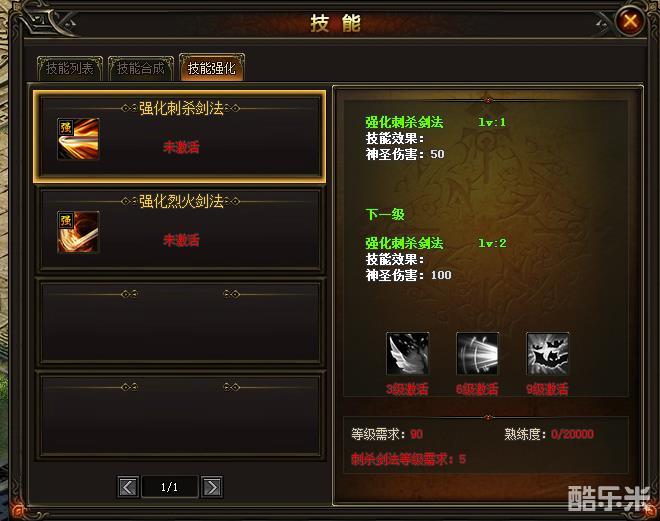Select the 技能强化 tab
The width and height of the screenshot is (660, 521).
212,67
